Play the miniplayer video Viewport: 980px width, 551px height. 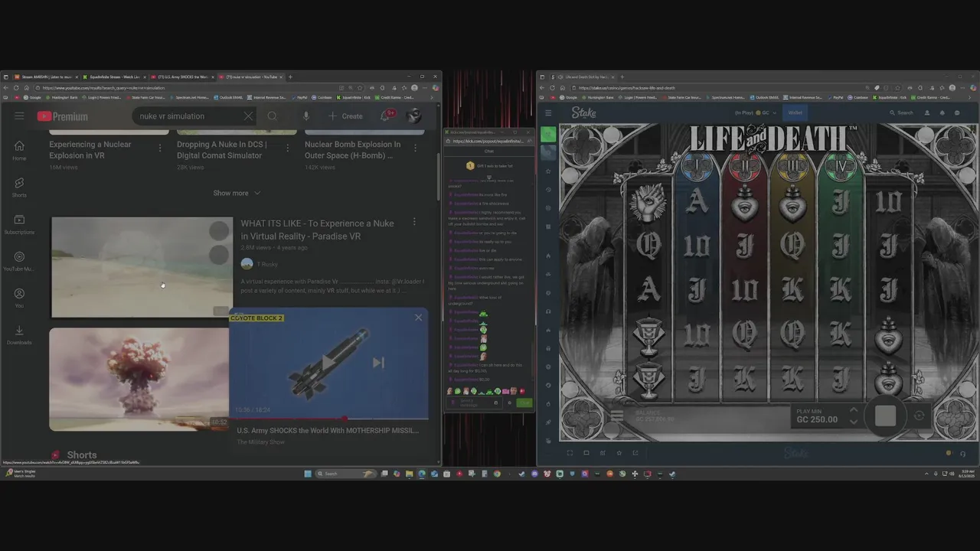(328, 363)
